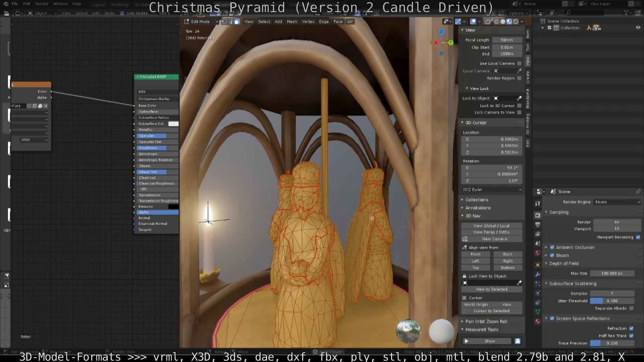The image size is (644, 362).
Task: Open the Physics properties tab icon
Action: tap(538, 293)
